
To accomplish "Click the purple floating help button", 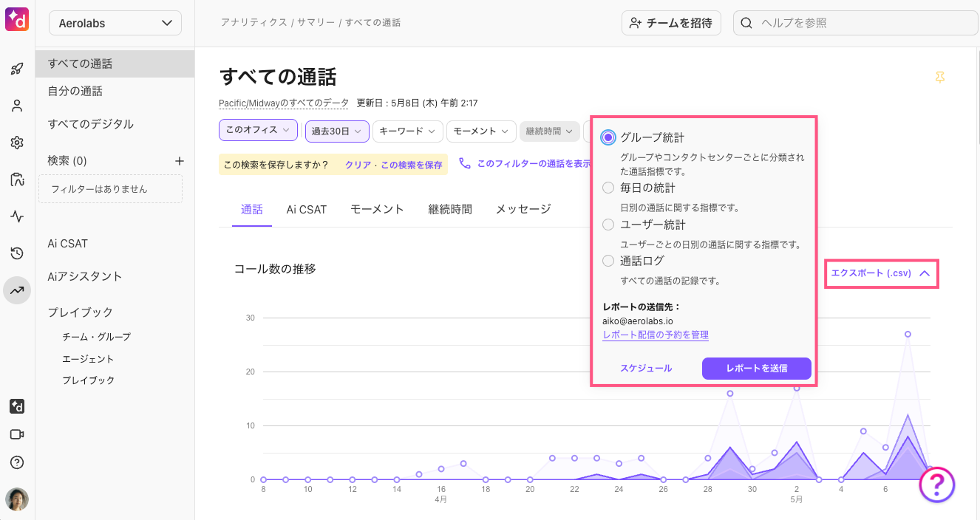I will point(937,485).
